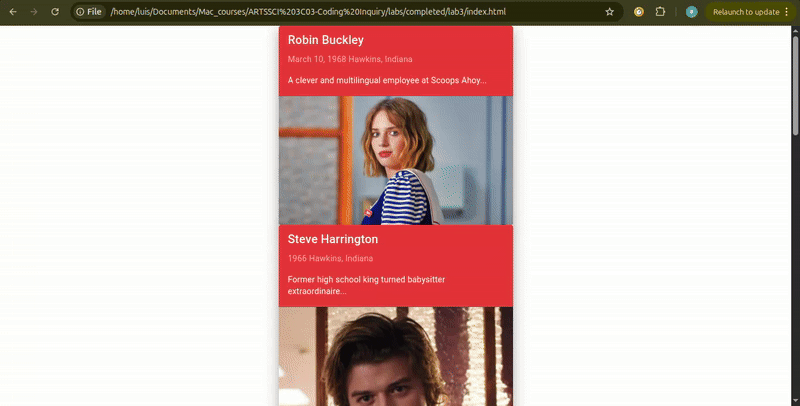Bookmark this page with the star icon
800x406 pixels.
click(x=610, y=12)
